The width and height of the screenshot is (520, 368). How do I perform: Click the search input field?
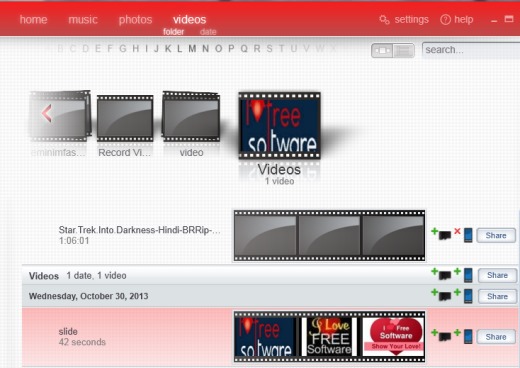[471, 50]
